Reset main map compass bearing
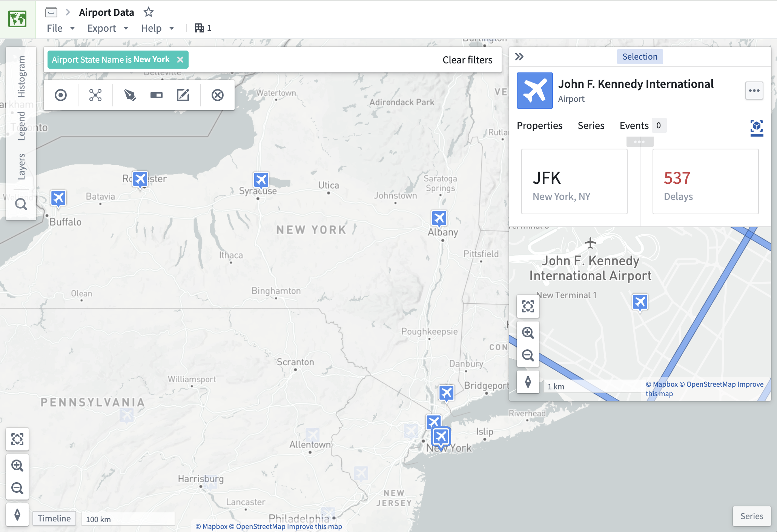The image size is (777, 532). coord(17,515)
